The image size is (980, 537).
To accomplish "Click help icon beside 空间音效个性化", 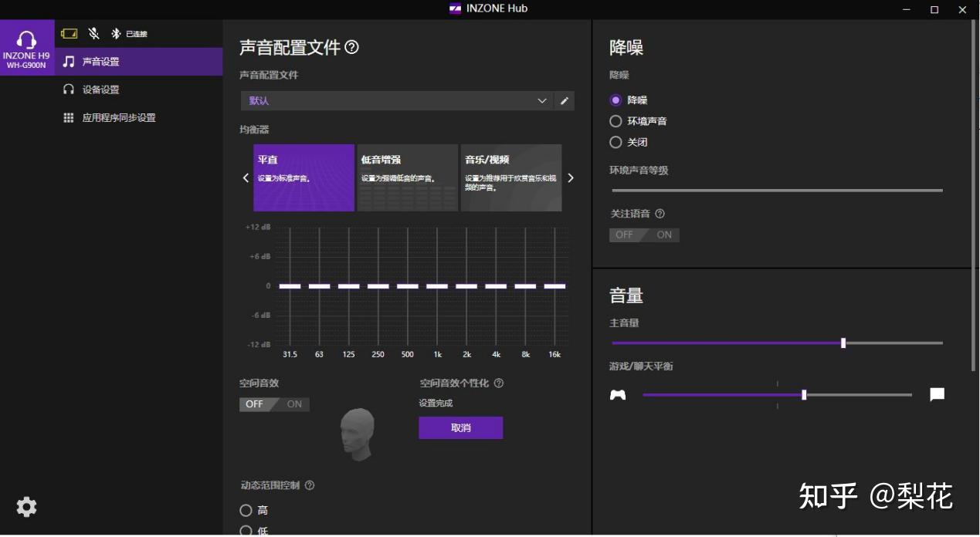I will (499, 383).
